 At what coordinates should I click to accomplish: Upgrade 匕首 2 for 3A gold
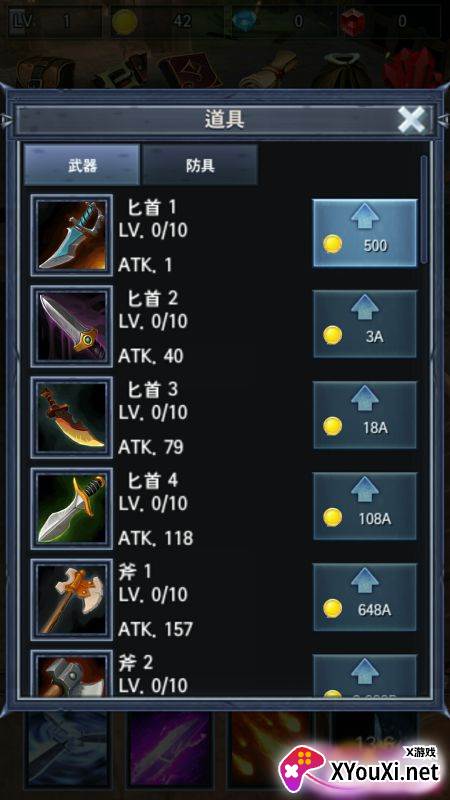[365, 324]
